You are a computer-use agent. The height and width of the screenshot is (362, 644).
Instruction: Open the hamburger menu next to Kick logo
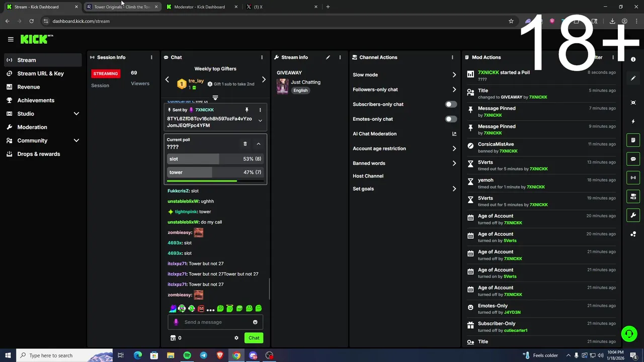(11, 39)
